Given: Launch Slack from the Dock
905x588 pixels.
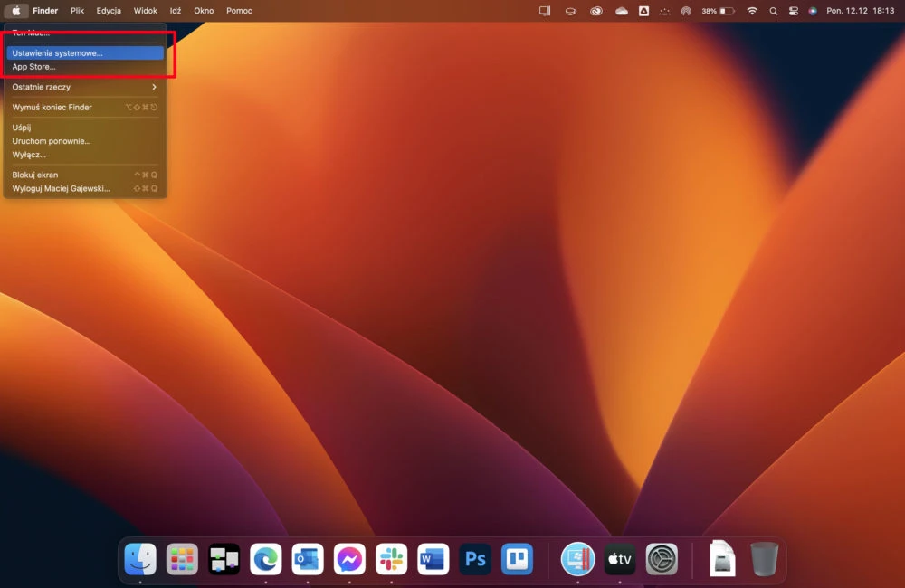Looking at the screenshot, I should [391, 558].
